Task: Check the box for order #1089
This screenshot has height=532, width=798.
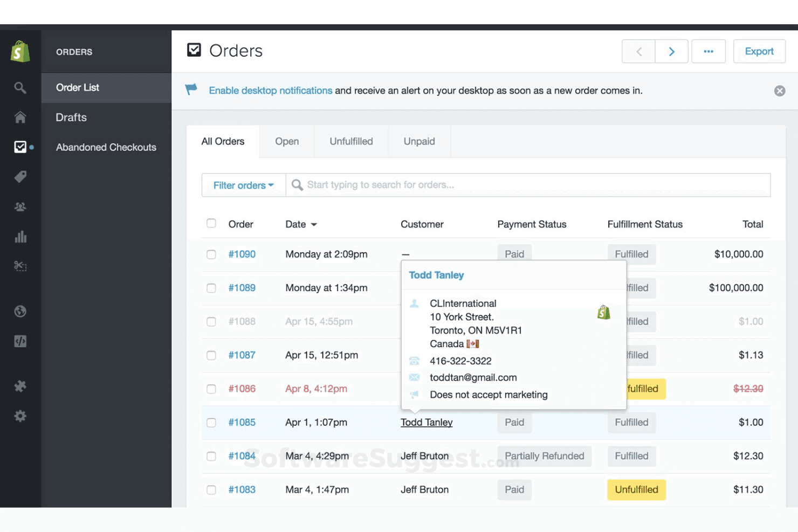Action: (211, 288)
